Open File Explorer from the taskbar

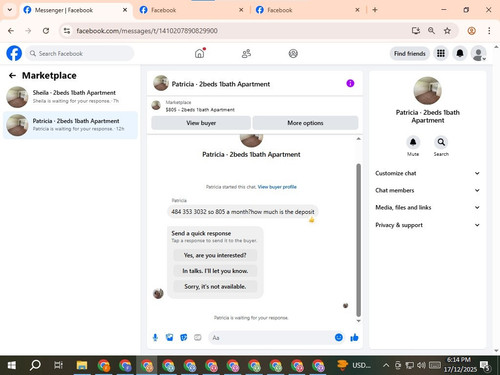pyautogui.click(x=82, y=365)
